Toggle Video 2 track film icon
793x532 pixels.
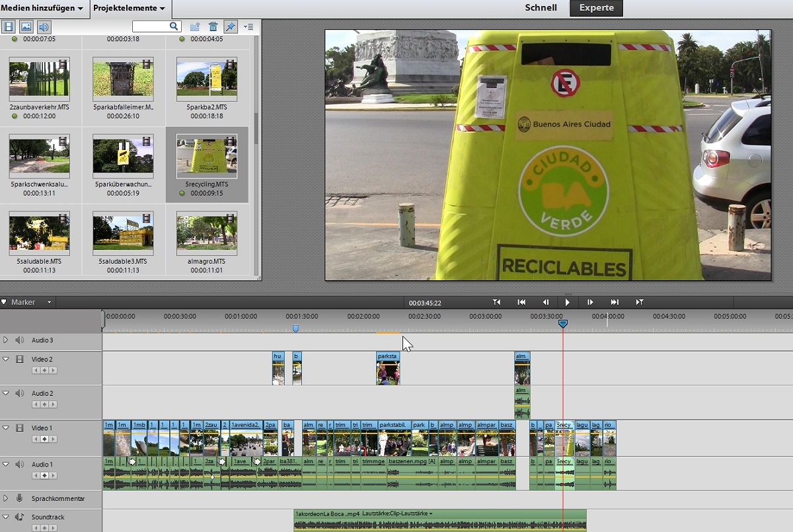[x=20, y=359]
